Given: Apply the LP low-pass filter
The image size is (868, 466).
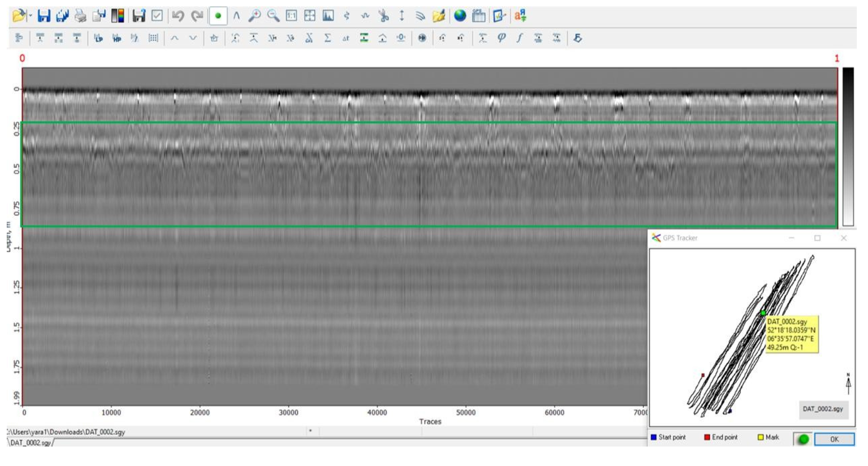Looking at the screenshot, I should click(x=98, y=38).
